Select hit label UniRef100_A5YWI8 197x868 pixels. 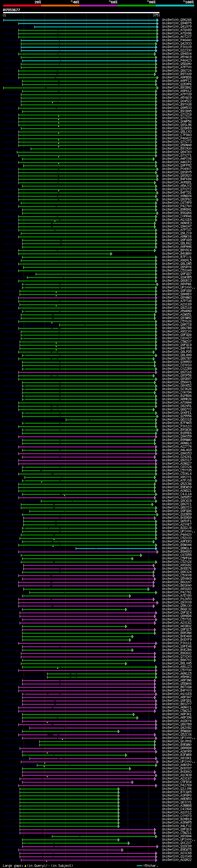click(176, 57)
